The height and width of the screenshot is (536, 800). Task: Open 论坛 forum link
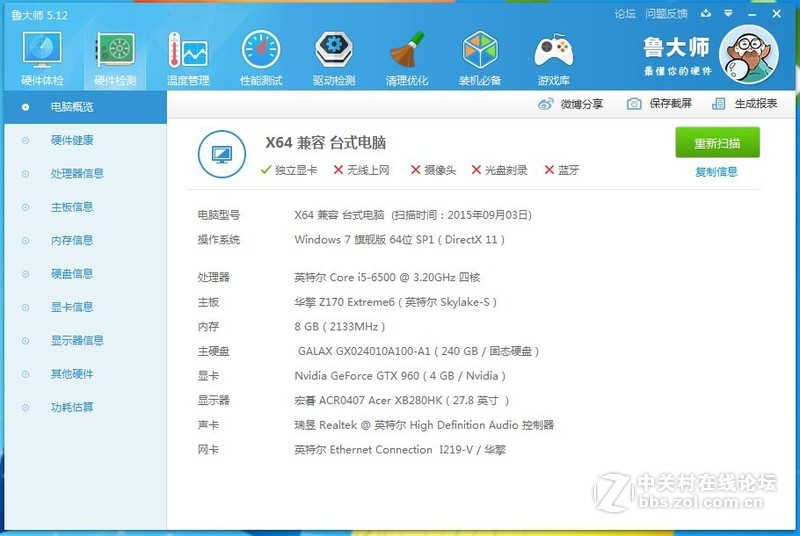(624, 14)
